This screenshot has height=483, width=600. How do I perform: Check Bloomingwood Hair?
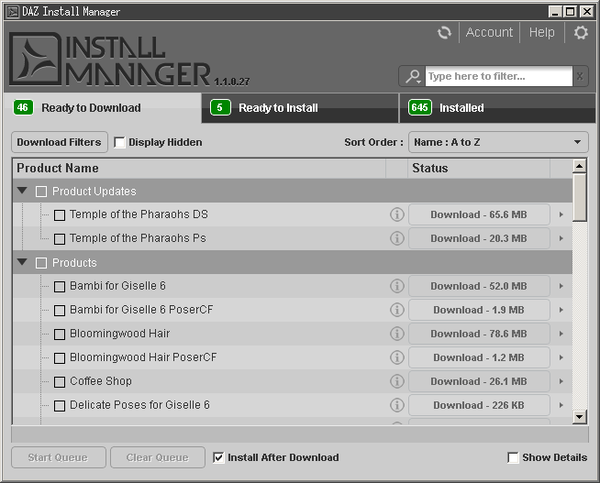59,335
